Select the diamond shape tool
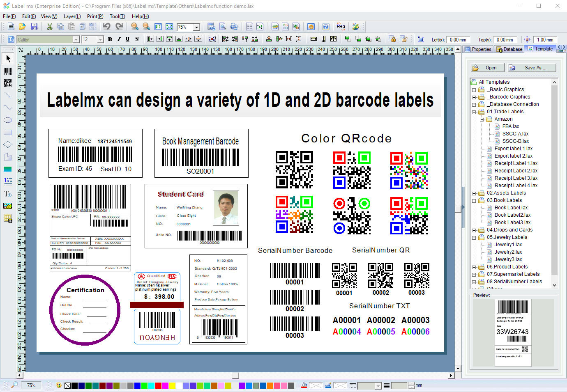 click(8, 144)
